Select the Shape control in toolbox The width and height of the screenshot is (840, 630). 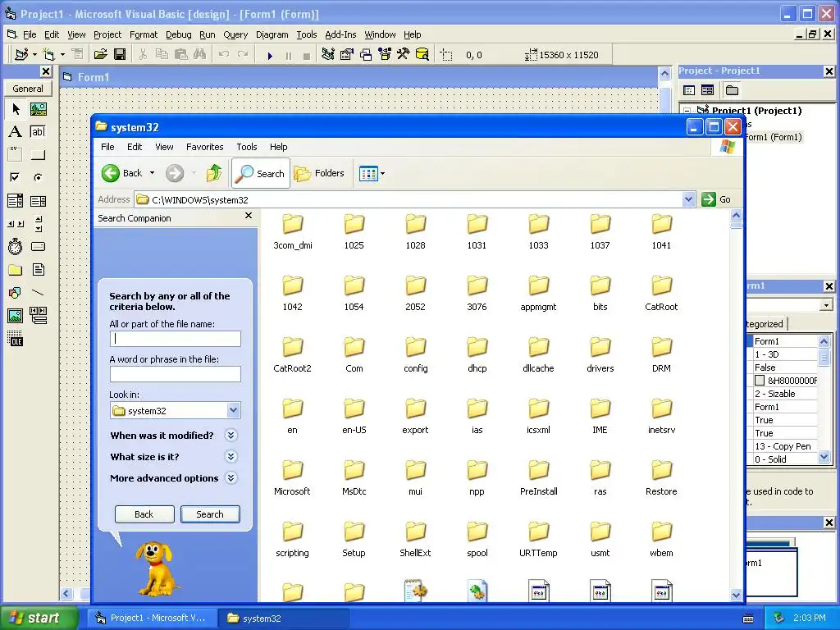tap(16, 293)
